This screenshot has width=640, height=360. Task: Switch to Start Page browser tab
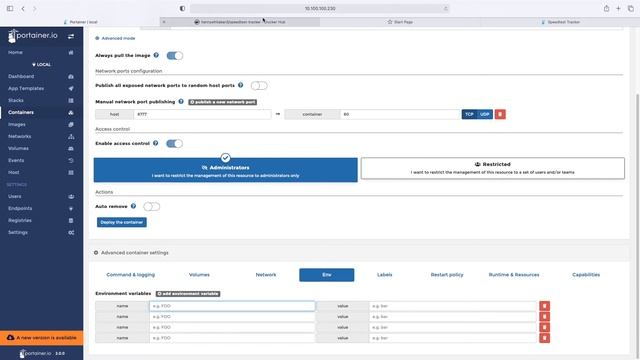click(x=400, y=22)
